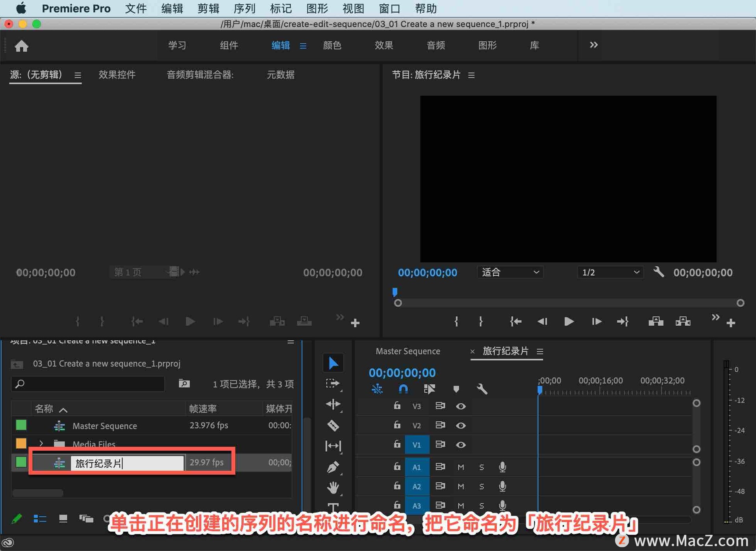756x551 pixels.
Task: Open the 适合 zoom level dropdown
Action: tap(510, 272)
